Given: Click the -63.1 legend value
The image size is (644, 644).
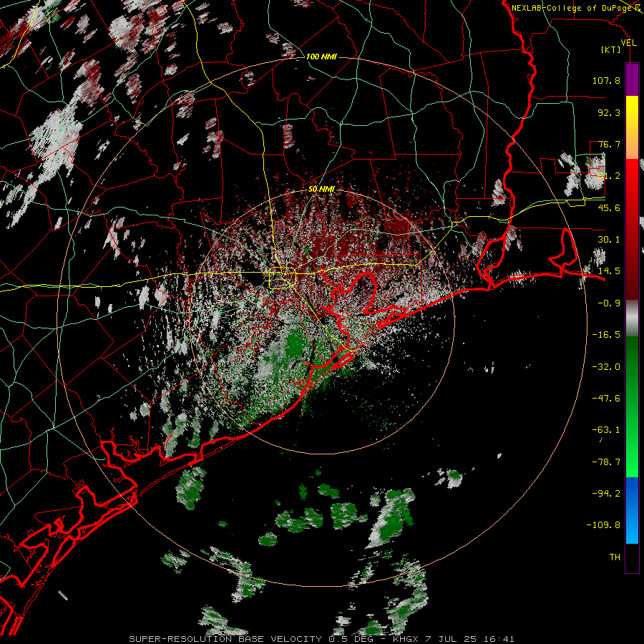Looking at the screenshot, I should [x=606, y=430].
